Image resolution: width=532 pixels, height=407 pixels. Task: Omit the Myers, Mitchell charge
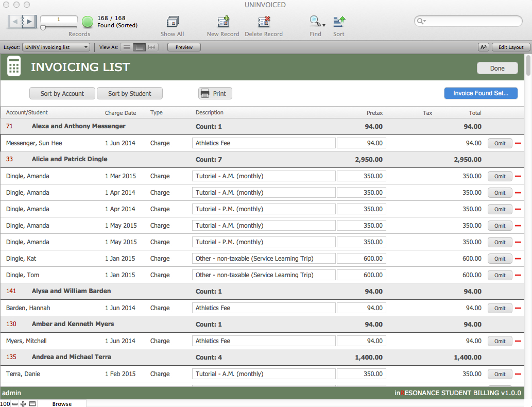click(500, 341)
